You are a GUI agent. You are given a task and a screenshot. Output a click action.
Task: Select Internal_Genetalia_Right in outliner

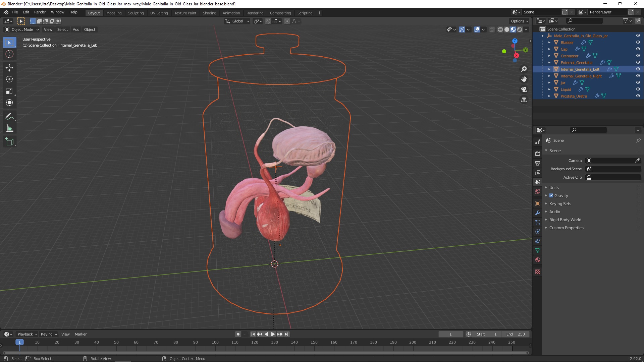tap(581, 76)
